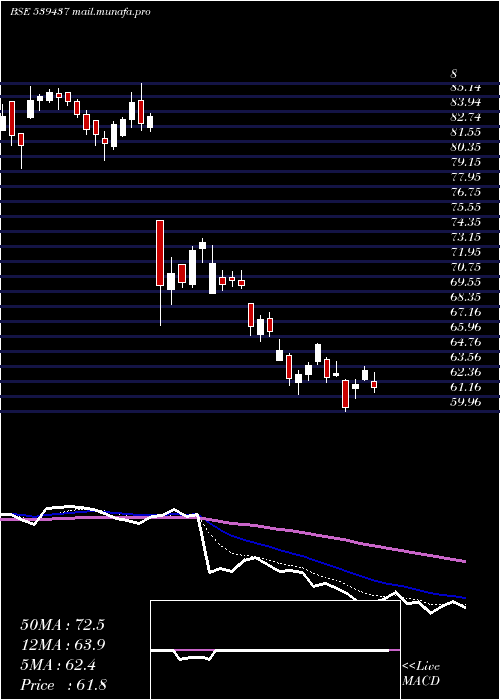Select the 62.36 price axis label
The image size is (500, 700).
point(466,372)
